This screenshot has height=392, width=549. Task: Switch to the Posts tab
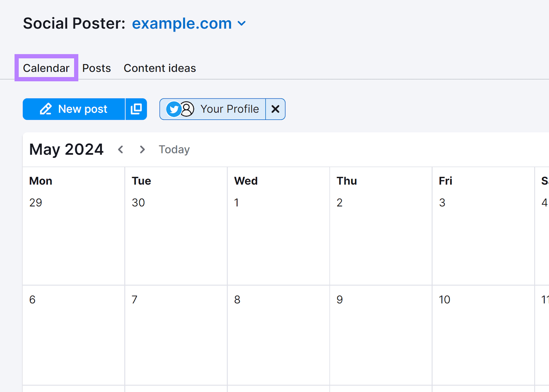click(x=96, y=68)
